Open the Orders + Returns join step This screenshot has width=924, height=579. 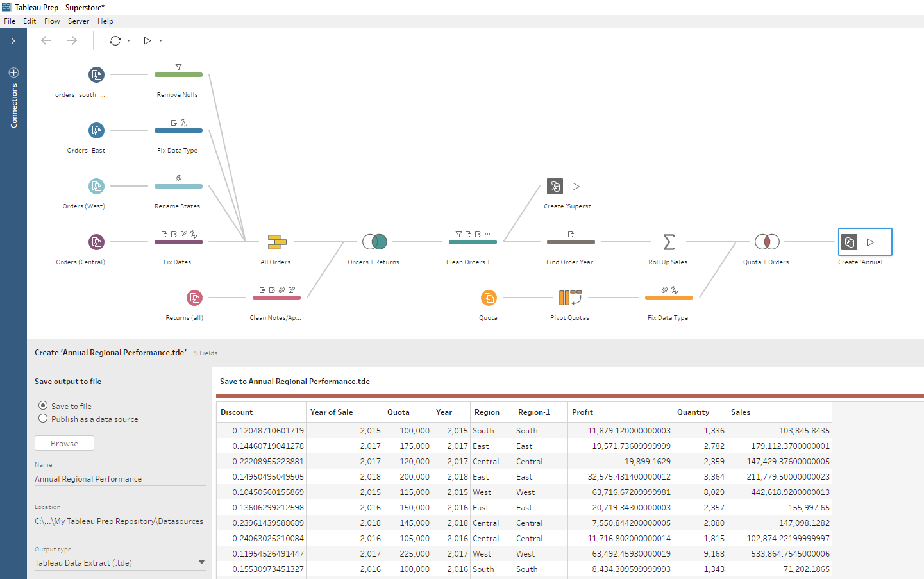374,242
